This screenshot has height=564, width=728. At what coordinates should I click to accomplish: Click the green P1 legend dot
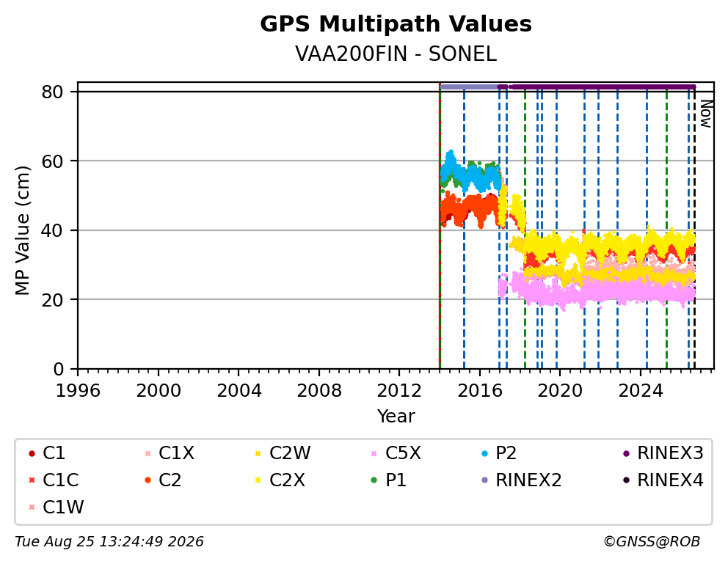pos(374,480)
